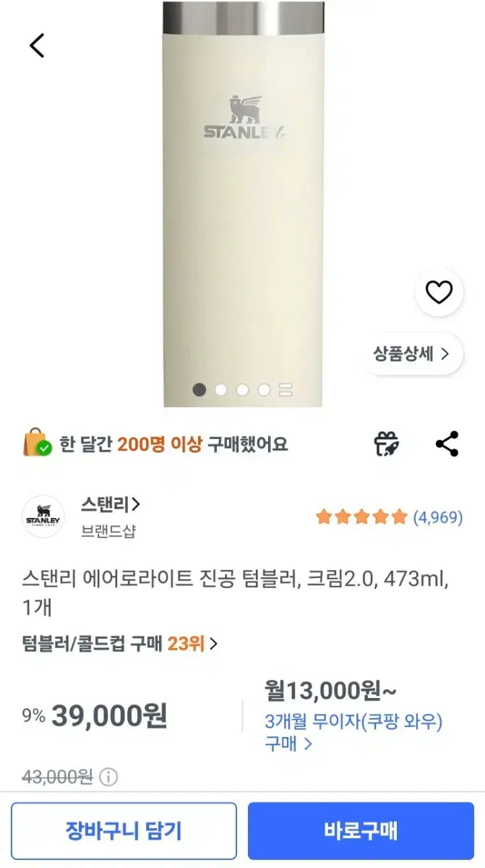The height and width of the screenshot is (868, 485).
Task: Toggle the heart wishlist icon
Action: click(x=439, y=292)
